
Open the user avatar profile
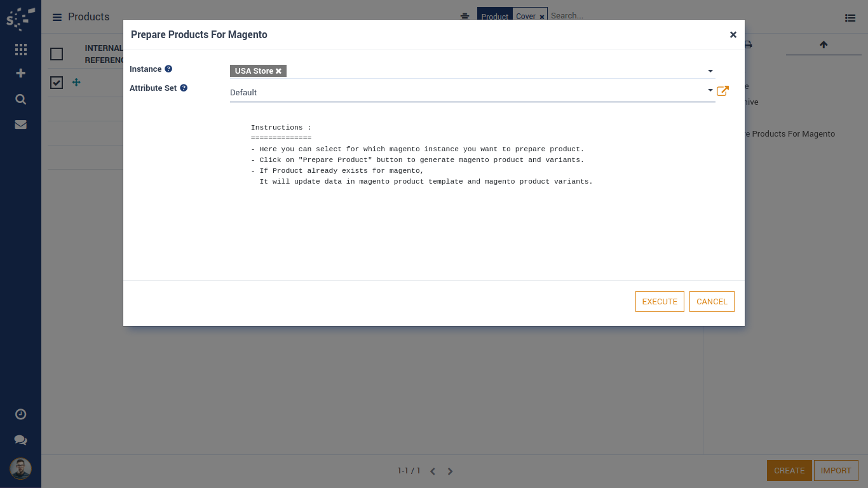(x=20, y=470)
